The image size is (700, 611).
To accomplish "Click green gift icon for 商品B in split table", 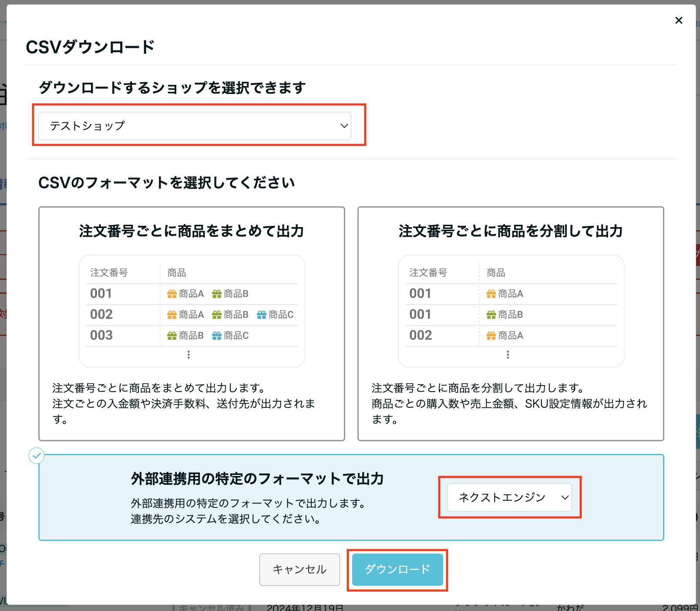I will [491, 315].
